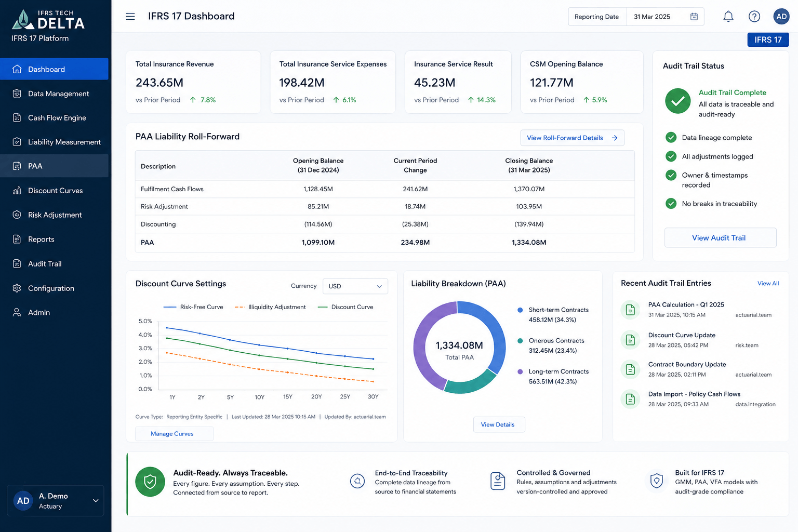Click Discount Curve Update entry document icon
Viewport: 798px width, 532px height.
[x=630, y=340]
